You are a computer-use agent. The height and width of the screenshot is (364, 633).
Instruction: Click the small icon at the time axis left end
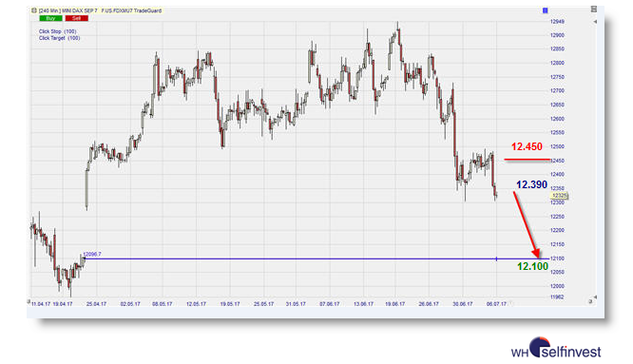29,301
